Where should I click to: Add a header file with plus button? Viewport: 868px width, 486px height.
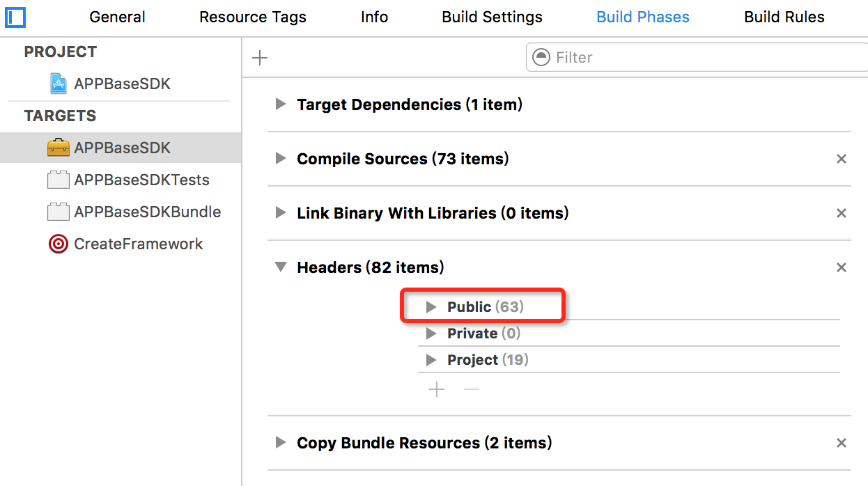[x=437, y=389]
